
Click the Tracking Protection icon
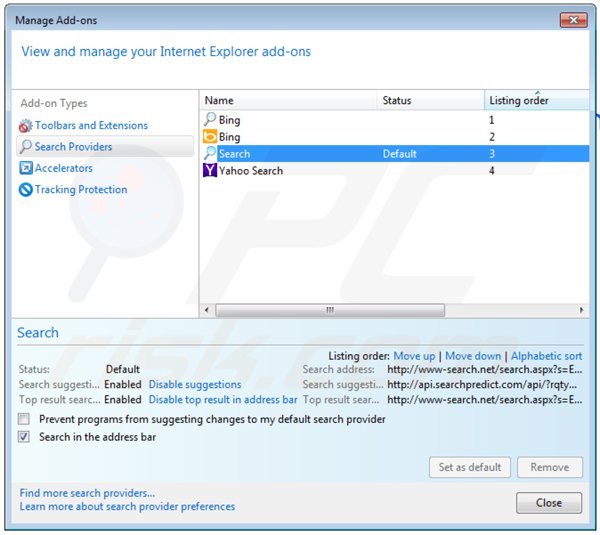26,189
